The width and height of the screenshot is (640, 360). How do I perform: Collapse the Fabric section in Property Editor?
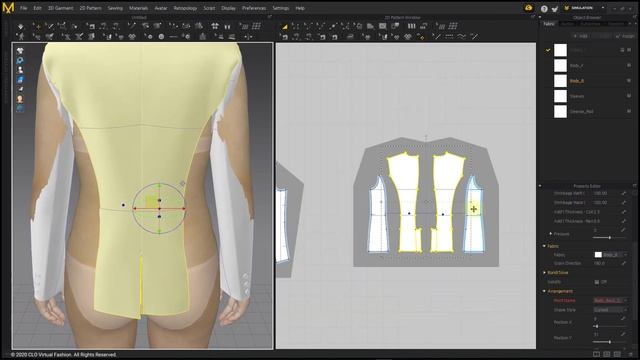click(544, 246)
